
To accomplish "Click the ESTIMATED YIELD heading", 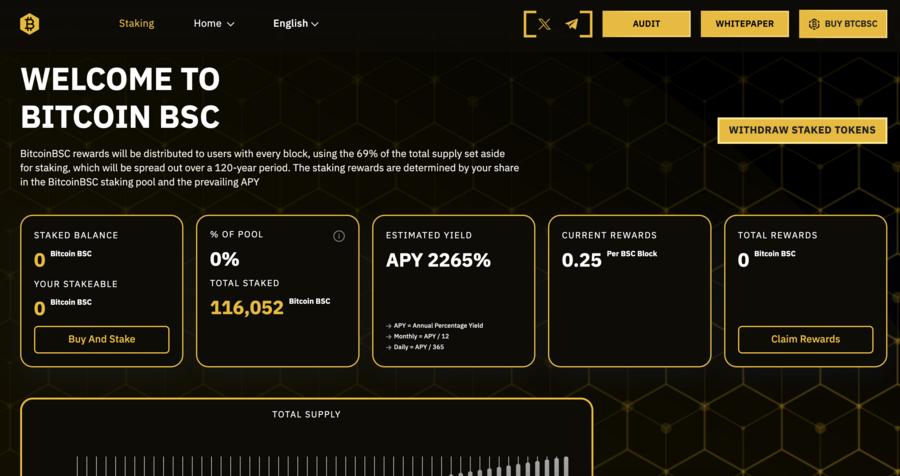I will (x=429, y=235).
